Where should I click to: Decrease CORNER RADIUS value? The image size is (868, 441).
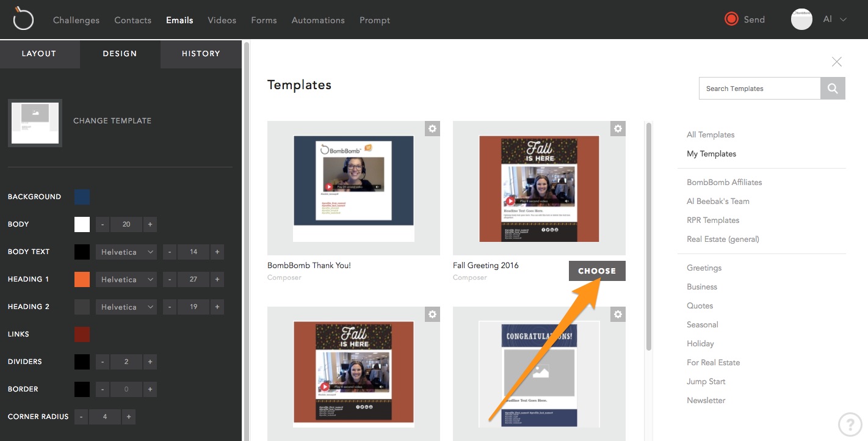tap(81, 417)
